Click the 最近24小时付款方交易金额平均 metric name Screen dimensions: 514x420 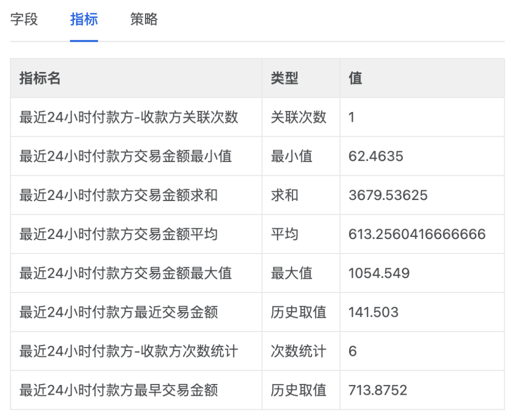coord(118,234)
